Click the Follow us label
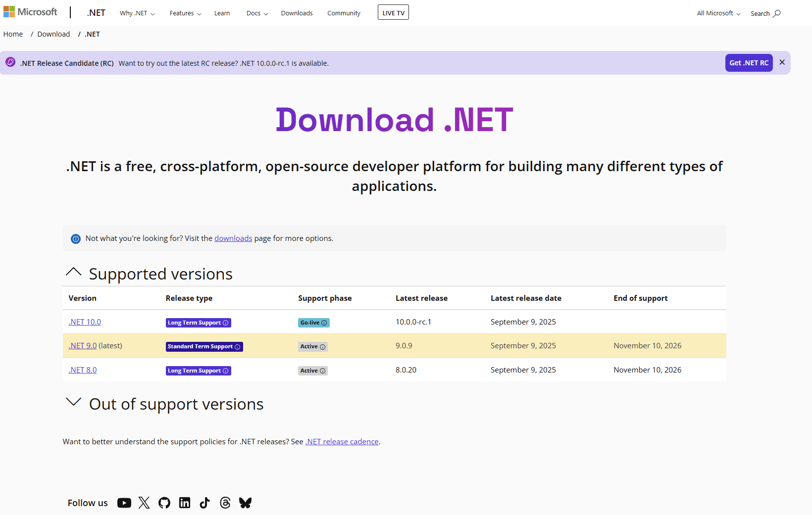 pos(88,503)
